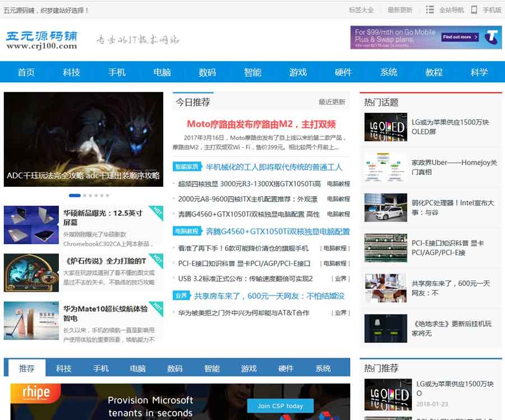Click the Telstra logo in banner ad
This screenshot has height=420, width=505.
[492, 38]
